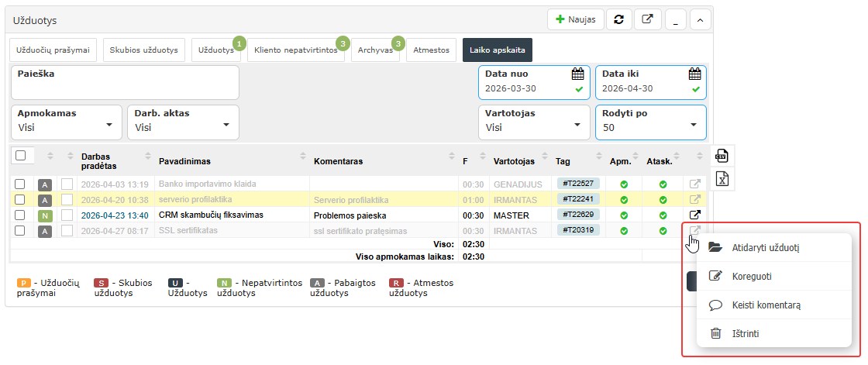
Task: Open tag #T20319
Action: click(578, 230)
